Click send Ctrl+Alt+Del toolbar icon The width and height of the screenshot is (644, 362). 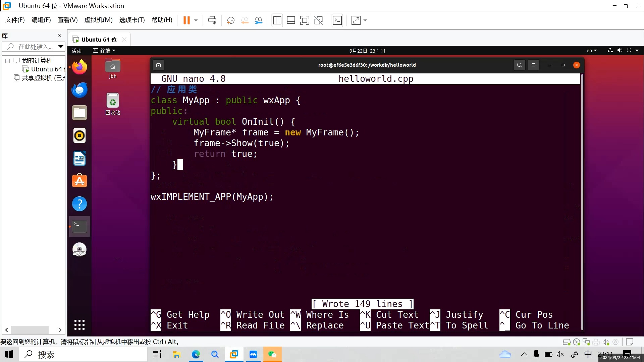(x=212, y=20)
